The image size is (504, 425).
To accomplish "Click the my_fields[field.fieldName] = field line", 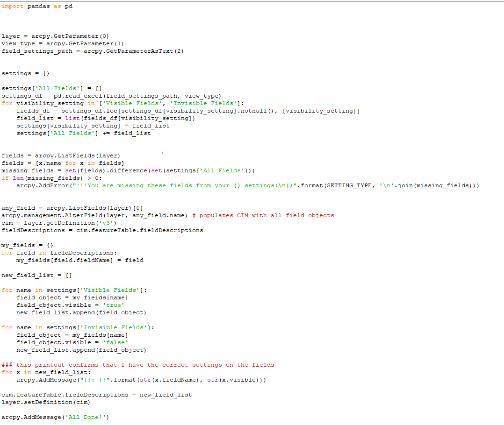I will coord(80,260).
